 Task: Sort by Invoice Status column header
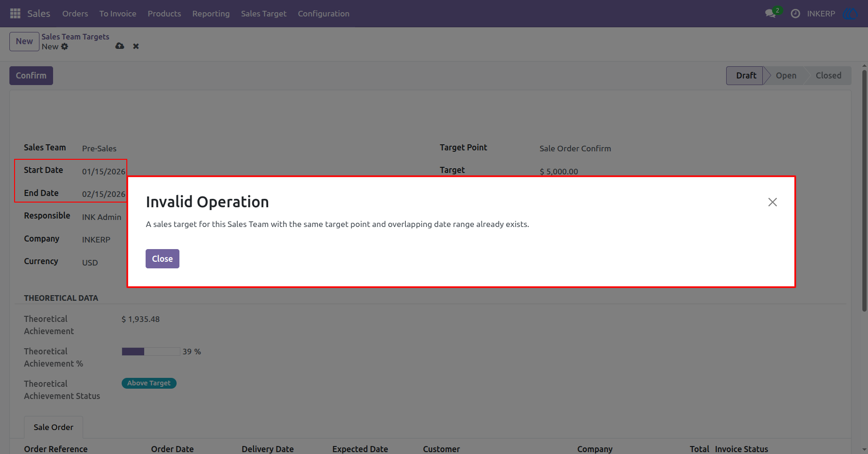tap(742, 449)
